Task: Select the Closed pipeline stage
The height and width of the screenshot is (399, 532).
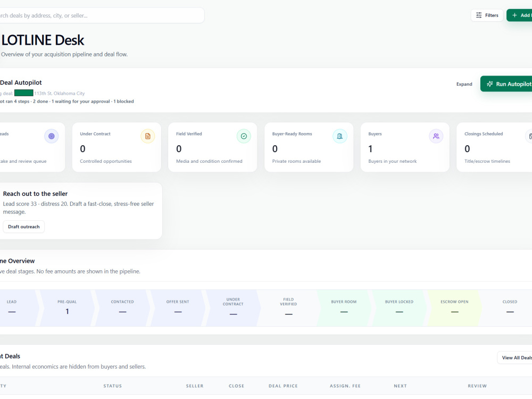Action: (507, 307)
